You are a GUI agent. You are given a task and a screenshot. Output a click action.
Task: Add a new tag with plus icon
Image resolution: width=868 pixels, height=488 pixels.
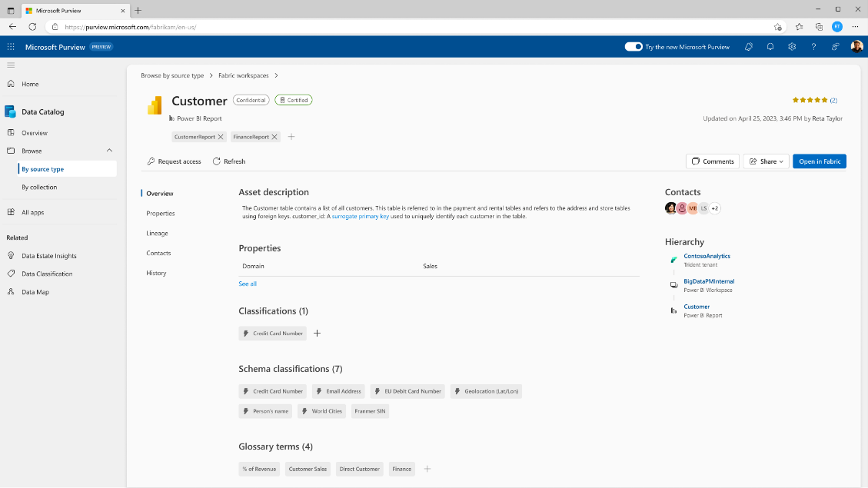[x=291, y=137]
